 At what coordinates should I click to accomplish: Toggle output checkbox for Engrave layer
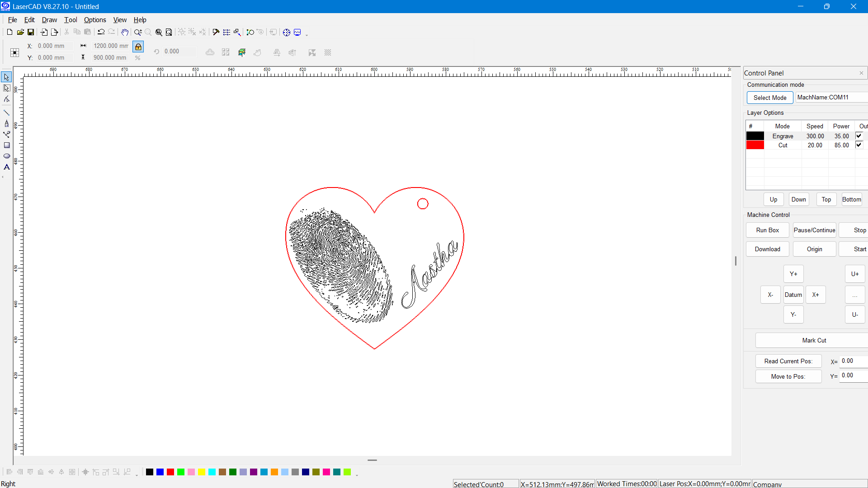tap(859, 136)
